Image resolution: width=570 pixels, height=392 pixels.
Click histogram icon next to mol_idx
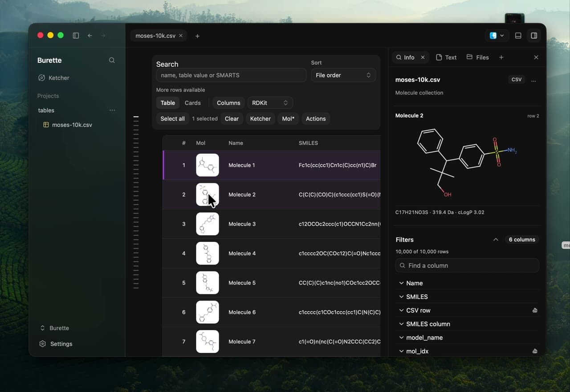(x=535, y=351)
